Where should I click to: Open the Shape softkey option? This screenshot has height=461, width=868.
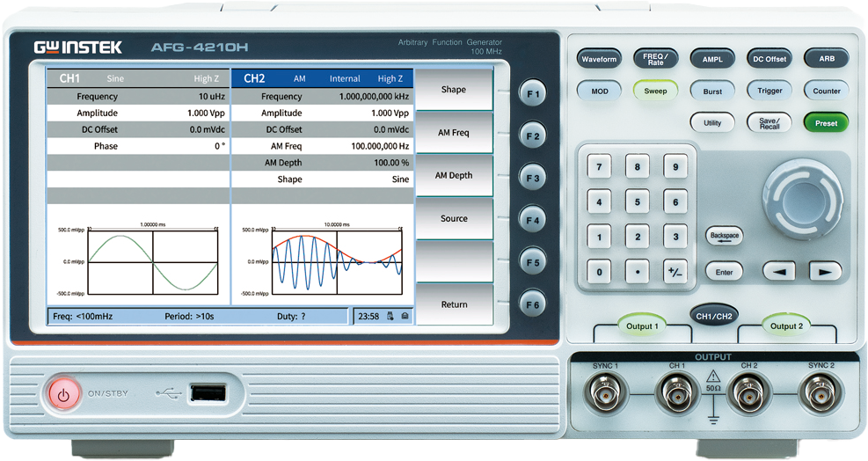pos(454,90)
